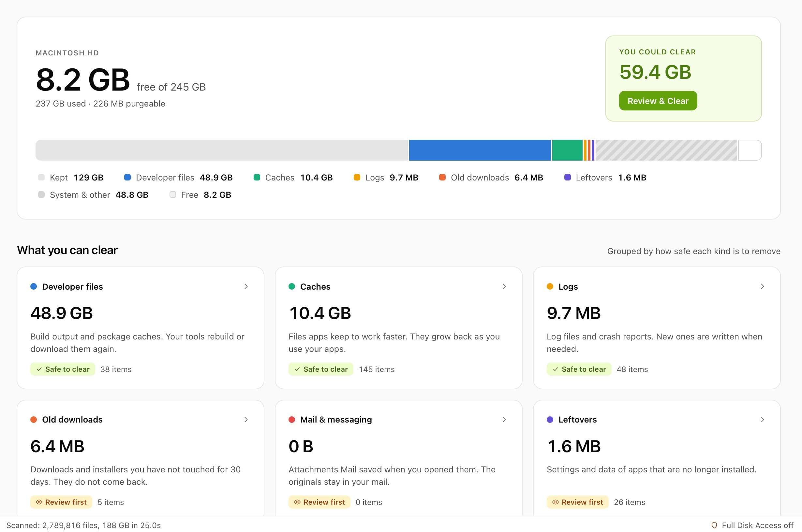Click the yellow dot on Logs card

(x=550, y=286)
